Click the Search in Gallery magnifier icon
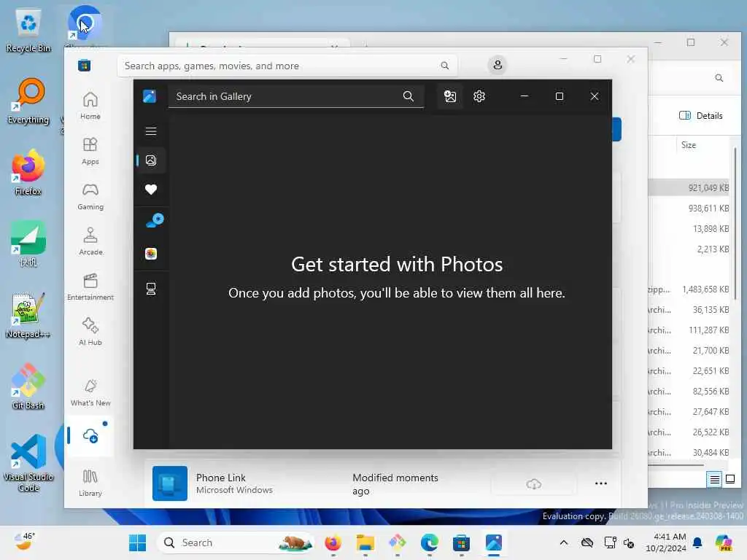 tap(409, 96)
